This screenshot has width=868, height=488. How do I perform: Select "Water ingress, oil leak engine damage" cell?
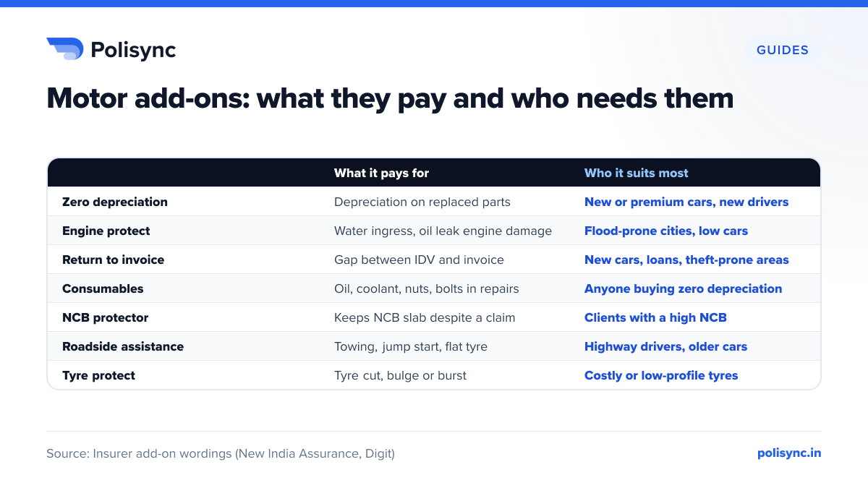coord(443,231)
